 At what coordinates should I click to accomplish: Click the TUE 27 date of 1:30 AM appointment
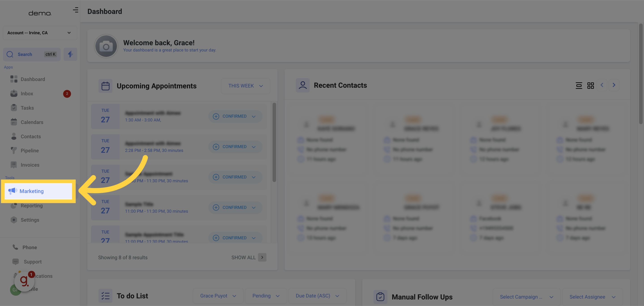pos(105,116)
